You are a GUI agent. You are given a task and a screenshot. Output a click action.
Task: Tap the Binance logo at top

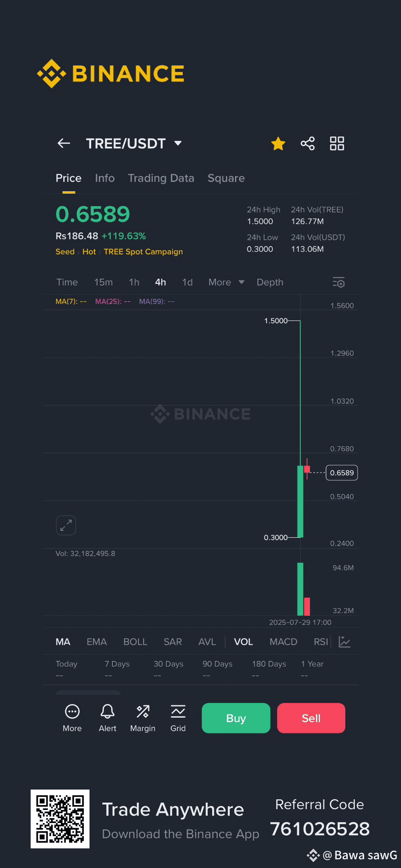coord(111,74)
